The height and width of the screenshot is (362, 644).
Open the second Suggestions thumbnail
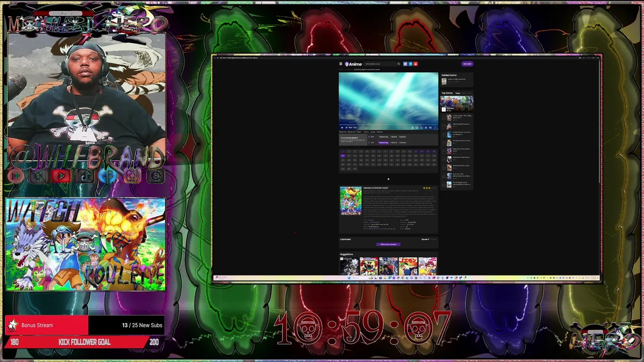369,266
